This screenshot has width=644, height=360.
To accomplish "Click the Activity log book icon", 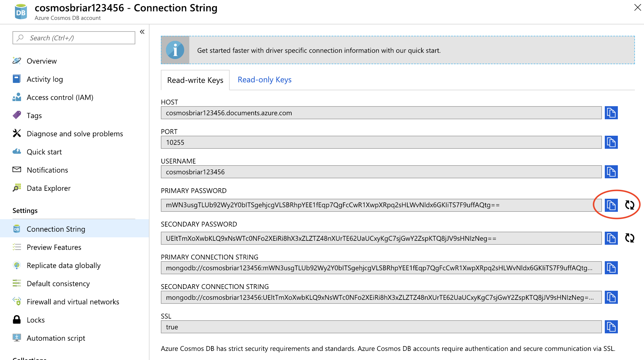I will point(17,79).
